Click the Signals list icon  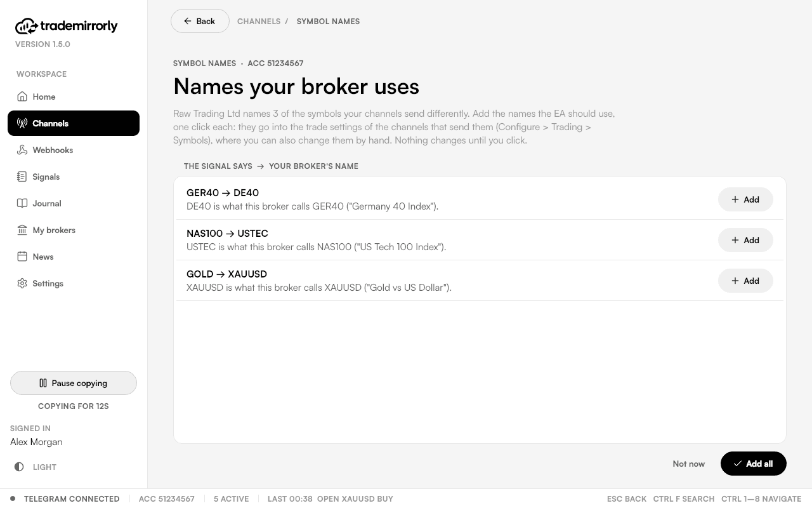pos(22,177)
